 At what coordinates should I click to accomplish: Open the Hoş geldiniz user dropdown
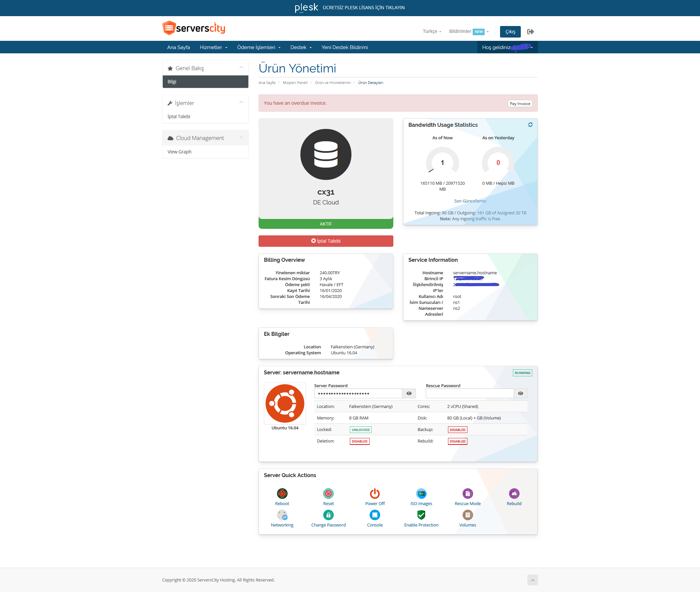tap(507, 47)
